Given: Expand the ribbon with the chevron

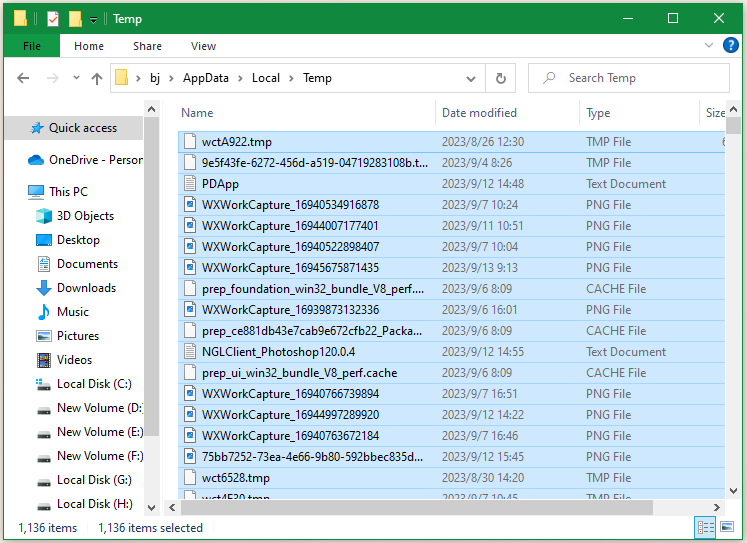Looking at the screenshot, I should point(708,45).
